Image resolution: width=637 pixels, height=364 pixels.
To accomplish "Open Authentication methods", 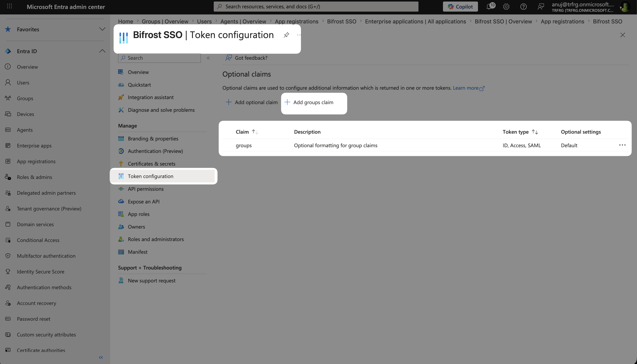I will click(x=44, y=287).
